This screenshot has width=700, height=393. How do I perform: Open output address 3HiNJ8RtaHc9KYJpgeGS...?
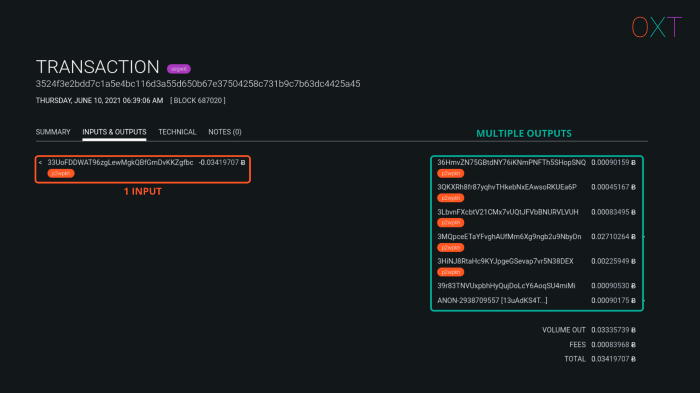505,261
